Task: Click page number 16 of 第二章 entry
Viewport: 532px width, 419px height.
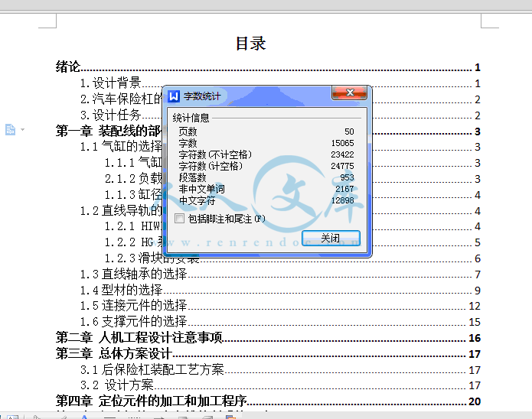Action: 475,338
